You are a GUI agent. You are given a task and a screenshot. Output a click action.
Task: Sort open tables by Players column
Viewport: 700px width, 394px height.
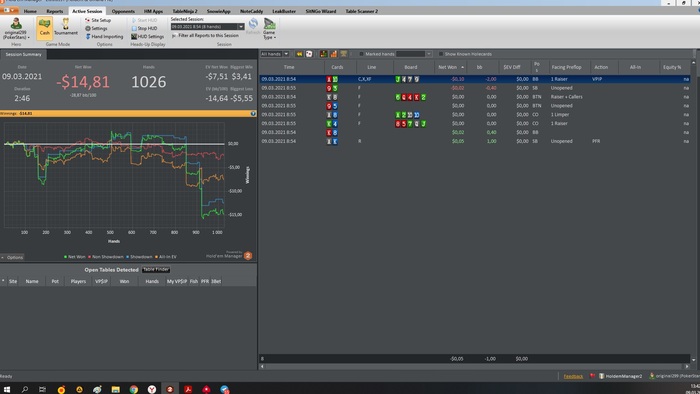(78, 282)
